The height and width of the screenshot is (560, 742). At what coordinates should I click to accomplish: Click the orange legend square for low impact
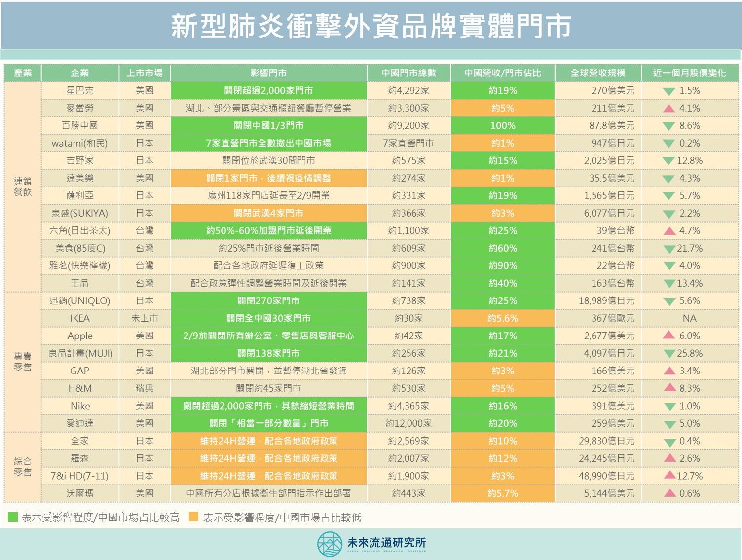coord(193,517)
